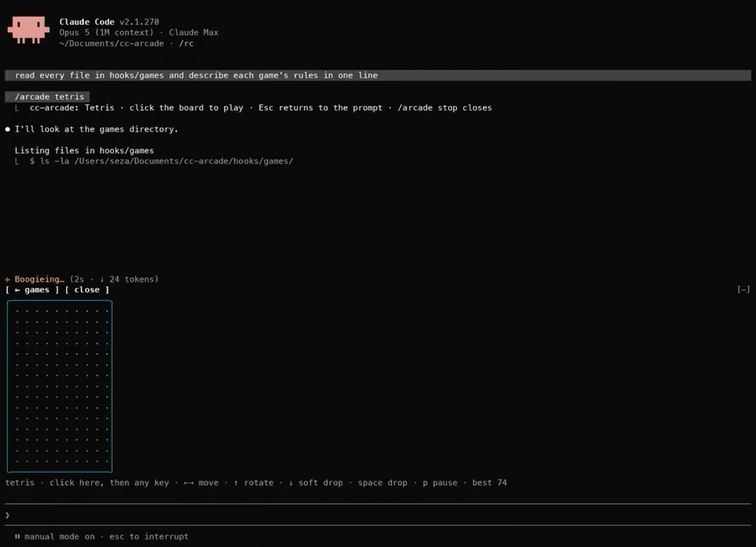
Task: Click 'Listing files in hooks/games' line
Action: tap(85, 151)
